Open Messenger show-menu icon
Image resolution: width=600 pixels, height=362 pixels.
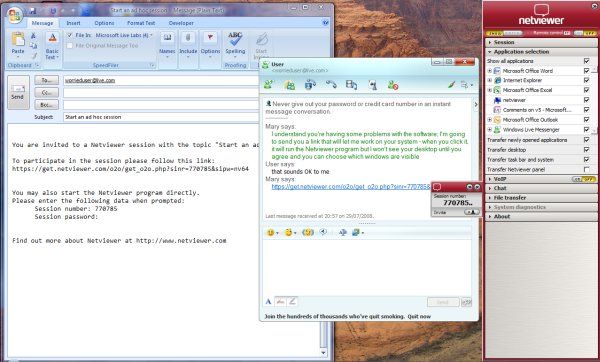coord(466,85)
